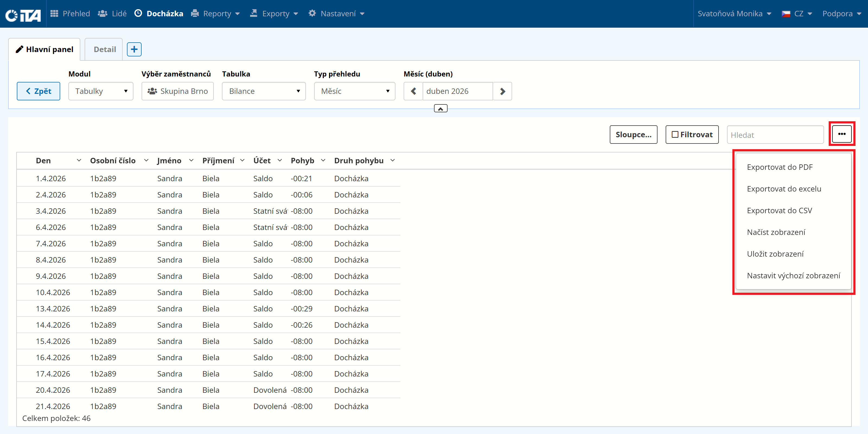The width and height of the screenshot is (868, 434).
Task: Click the -00:21 Pohyb cell
Action: pos(301,178)
